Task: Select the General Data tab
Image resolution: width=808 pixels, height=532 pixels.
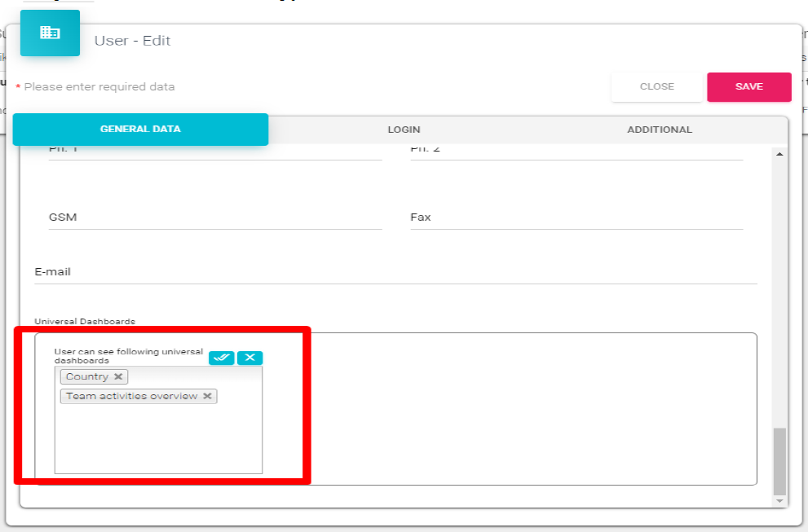Action: tap(140, 130)
